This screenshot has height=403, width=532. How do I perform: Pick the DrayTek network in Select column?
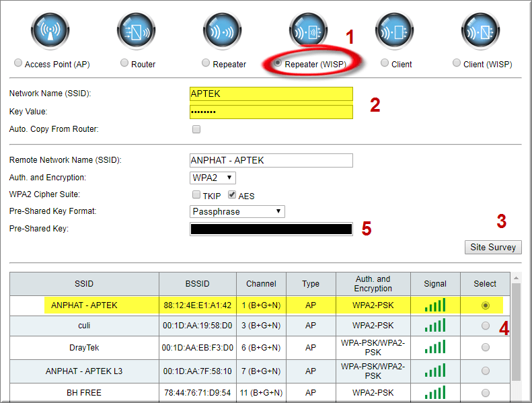click(486, 348)
